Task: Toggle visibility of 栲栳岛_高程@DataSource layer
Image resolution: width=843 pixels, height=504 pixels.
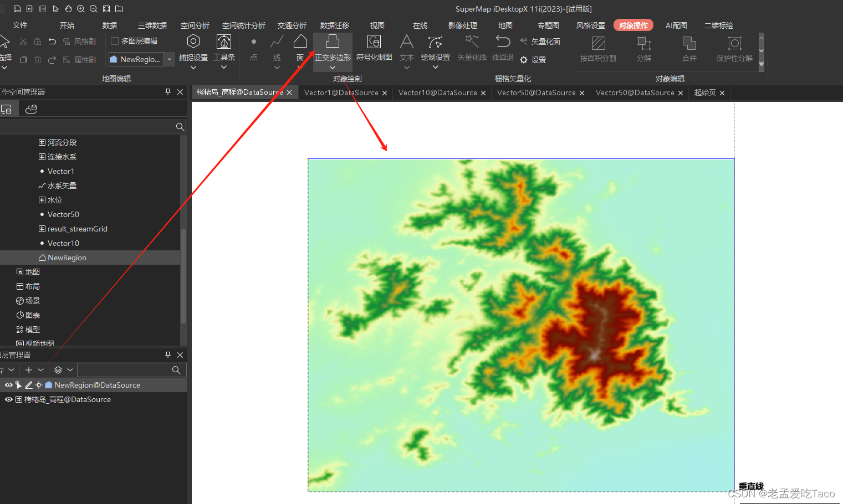Action: [8, 399]
